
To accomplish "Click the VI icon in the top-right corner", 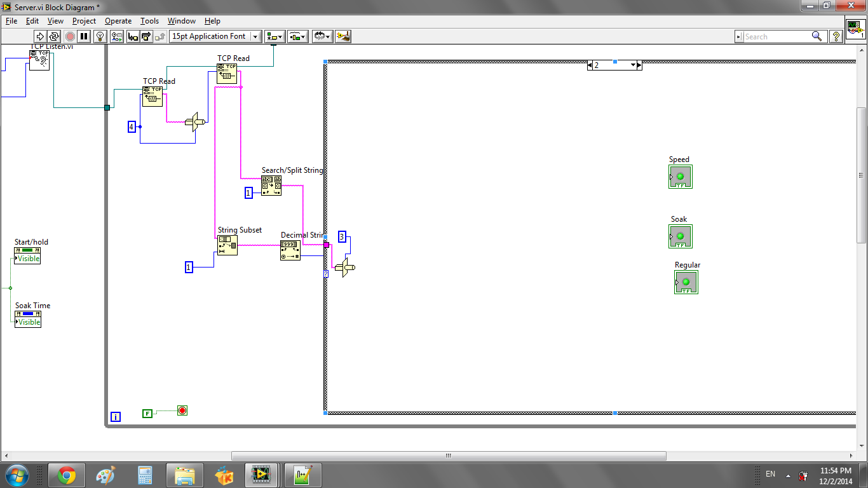I will [x=855, y=29].
